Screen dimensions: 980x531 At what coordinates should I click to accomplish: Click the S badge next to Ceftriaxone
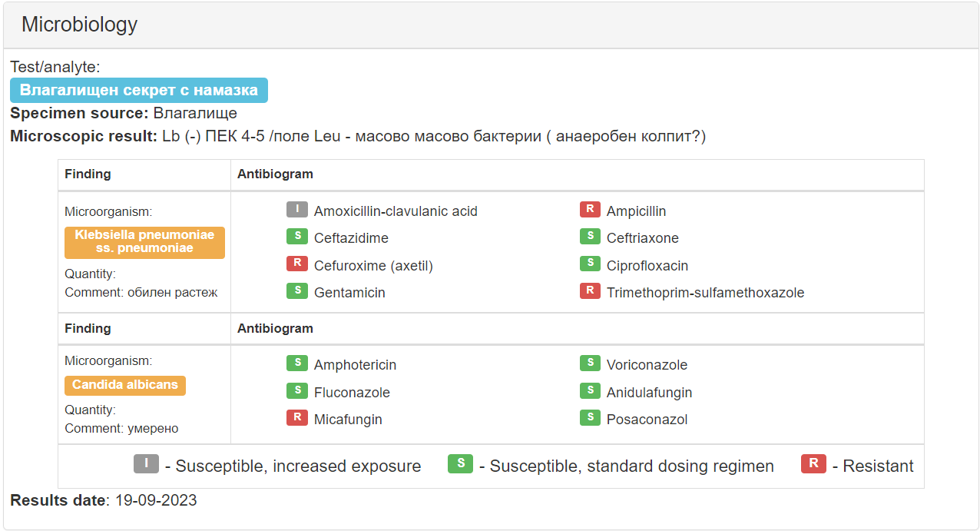[x=590, y=237]
